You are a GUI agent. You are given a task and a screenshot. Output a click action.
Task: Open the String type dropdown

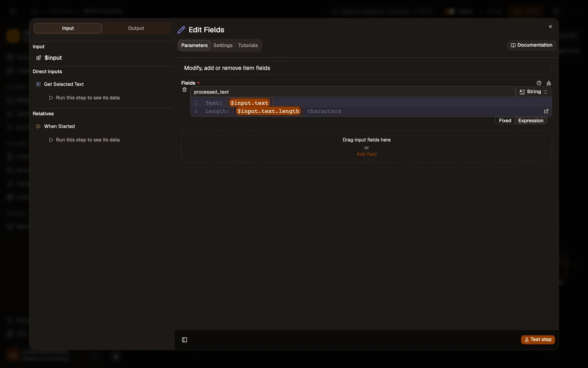click(x=534, y=92)
